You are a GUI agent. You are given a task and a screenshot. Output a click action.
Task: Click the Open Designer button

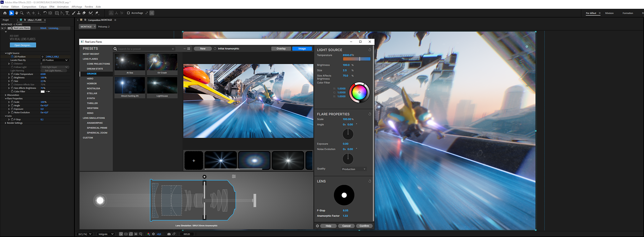23,45
